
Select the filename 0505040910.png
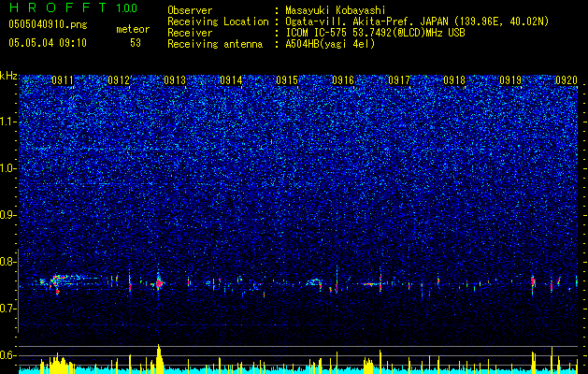click(48, 24)
